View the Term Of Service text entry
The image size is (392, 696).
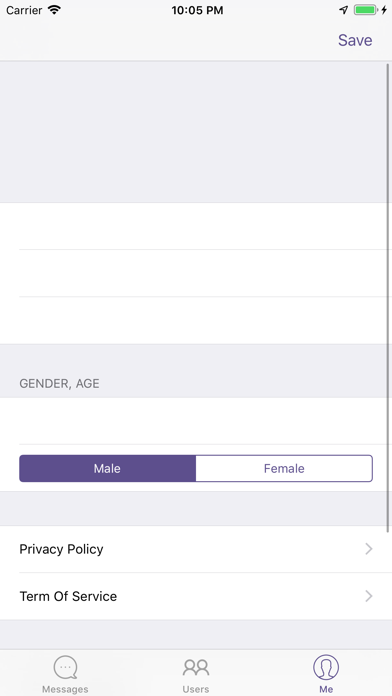tap(68, 596)
